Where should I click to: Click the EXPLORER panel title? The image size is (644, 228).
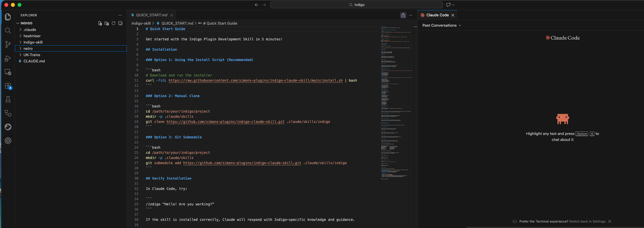(x=29, y=15)
